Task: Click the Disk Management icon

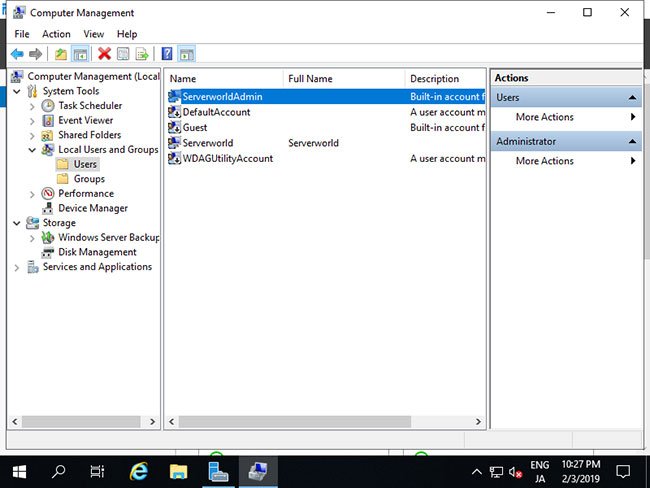Action: click(x=48, y=252)
